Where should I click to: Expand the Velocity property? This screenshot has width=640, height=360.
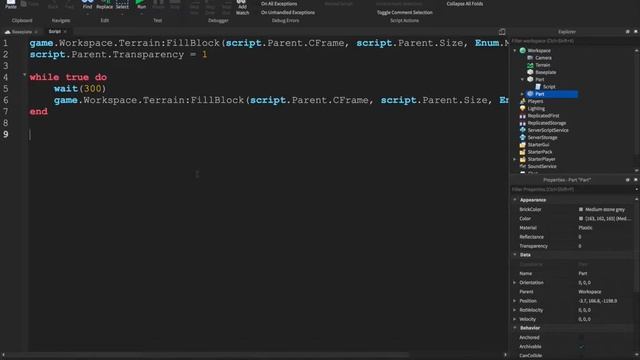coord(515,319)
